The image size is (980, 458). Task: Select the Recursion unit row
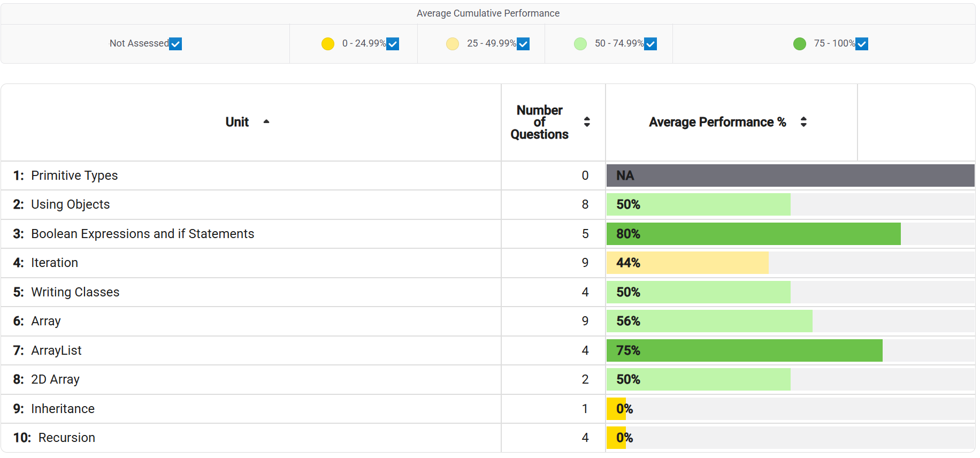[x=66, y=438]
